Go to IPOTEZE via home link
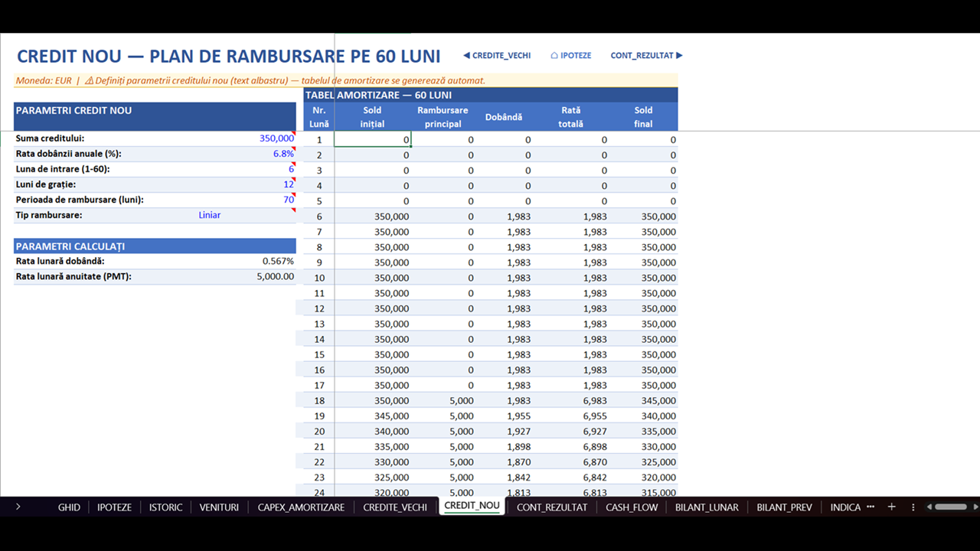This screenshot has width=980, height=551. point(570,55)
